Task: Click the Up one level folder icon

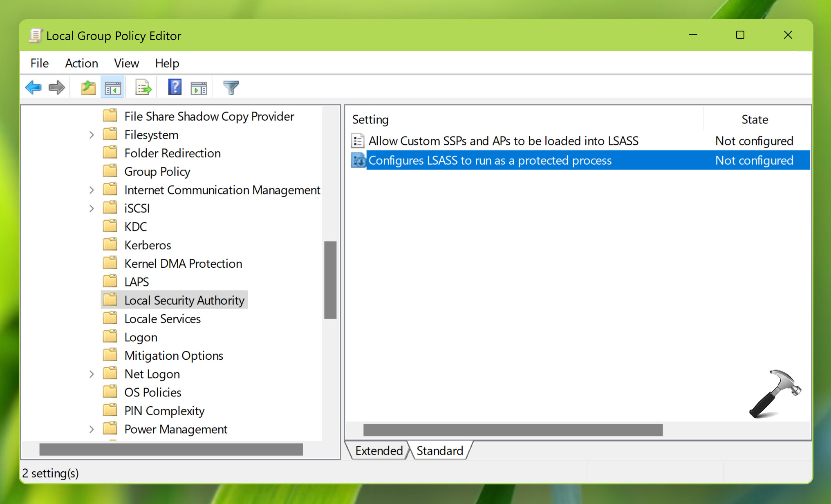Action: click(x=88, y=87)
